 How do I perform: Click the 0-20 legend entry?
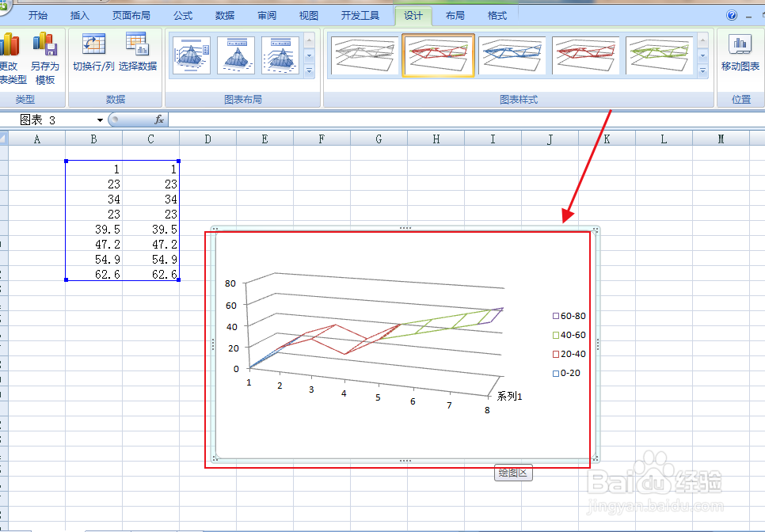tap(566, 373)
